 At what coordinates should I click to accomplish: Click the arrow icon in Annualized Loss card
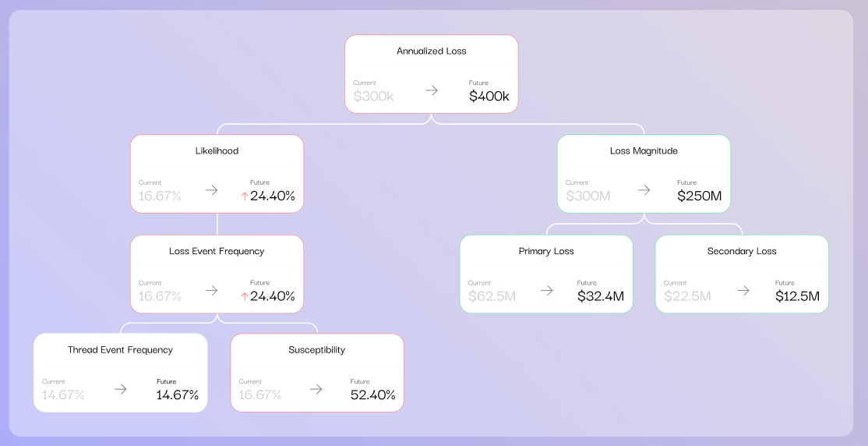coord(432,90)
